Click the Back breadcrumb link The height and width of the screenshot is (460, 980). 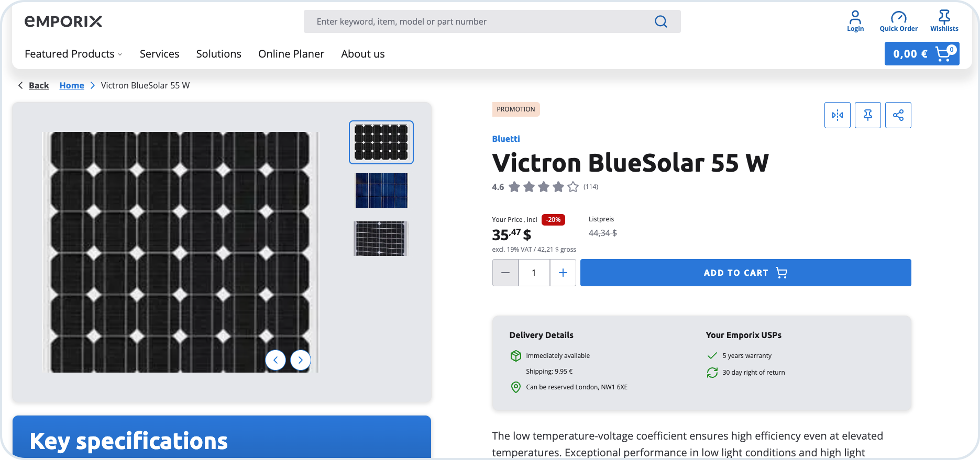pos(38,85)
